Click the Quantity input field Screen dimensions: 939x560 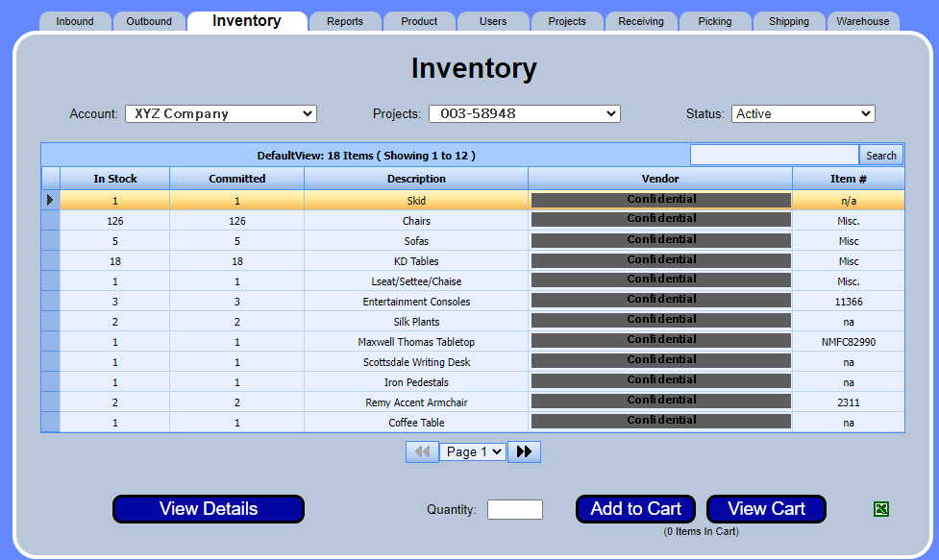[515, 509]
